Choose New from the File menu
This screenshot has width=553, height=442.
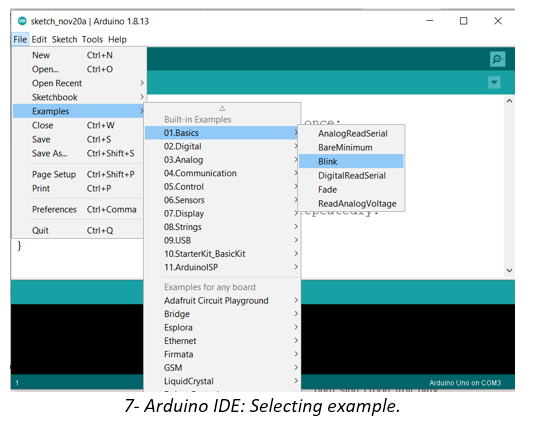pos(79,55)
